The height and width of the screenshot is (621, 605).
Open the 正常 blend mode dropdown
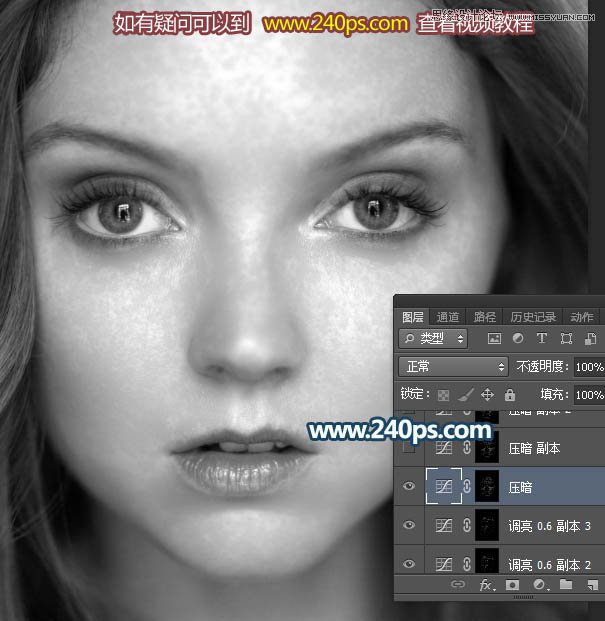click(x=453, y=367)
